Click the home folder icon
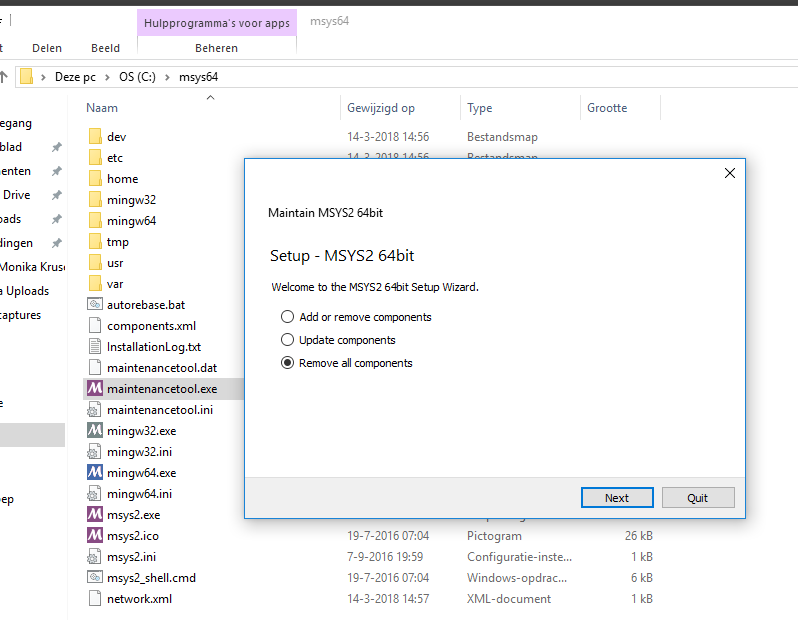 95,178
